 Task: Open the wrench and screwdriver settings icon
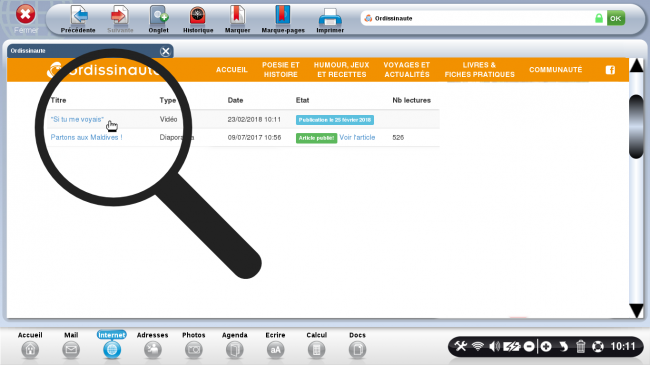461,346
